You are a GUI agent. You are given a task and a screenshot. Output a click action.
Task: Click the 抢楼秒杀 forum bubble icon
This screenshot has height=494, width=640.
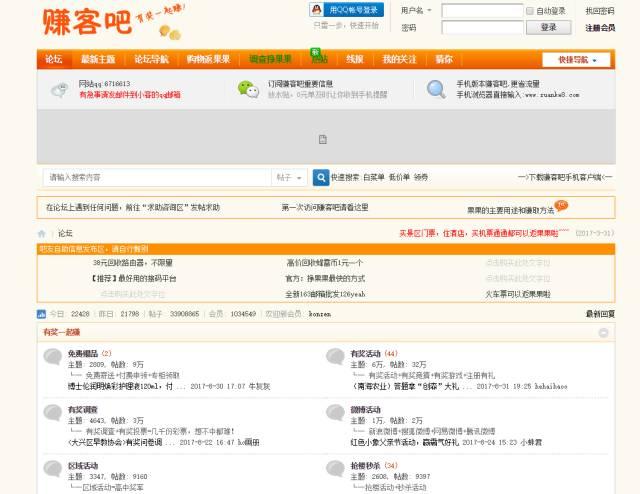336,468
